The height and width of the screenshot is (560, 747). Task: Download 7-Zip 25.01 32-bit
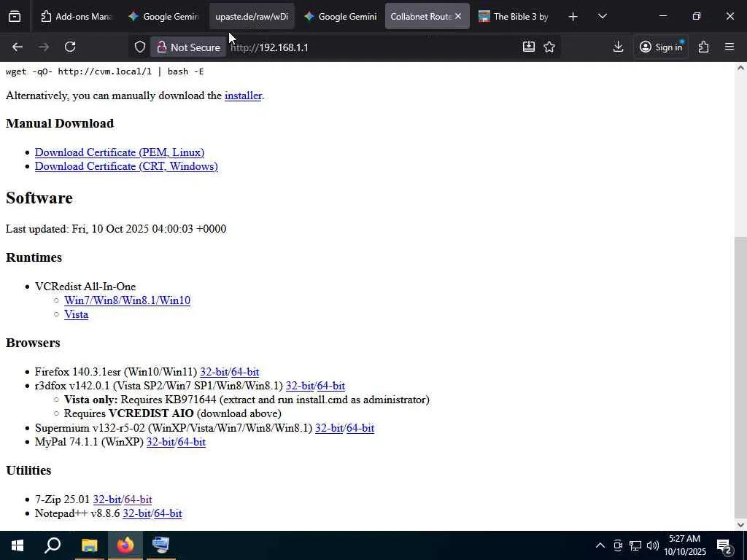(107, 499)
